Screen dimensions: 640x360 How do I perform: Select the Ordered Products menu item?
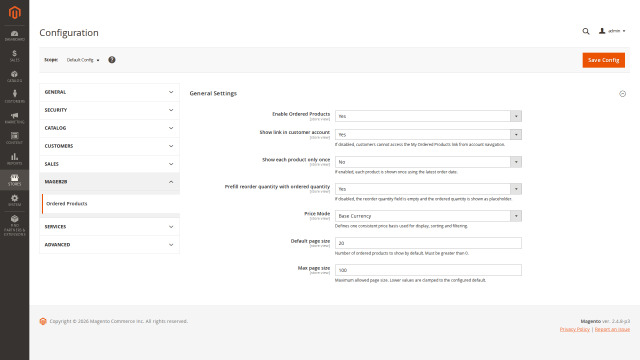111,204
